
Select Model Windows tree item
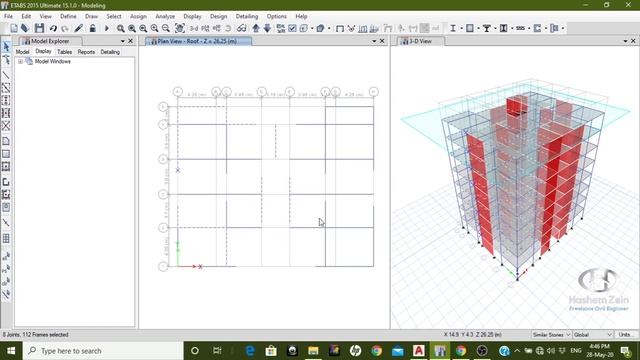53,62
